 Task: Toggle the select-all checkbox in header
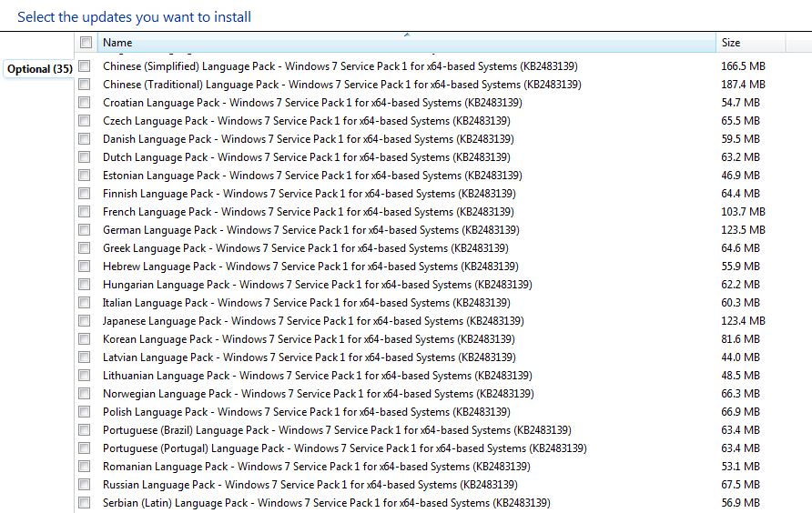pos(86,43)
